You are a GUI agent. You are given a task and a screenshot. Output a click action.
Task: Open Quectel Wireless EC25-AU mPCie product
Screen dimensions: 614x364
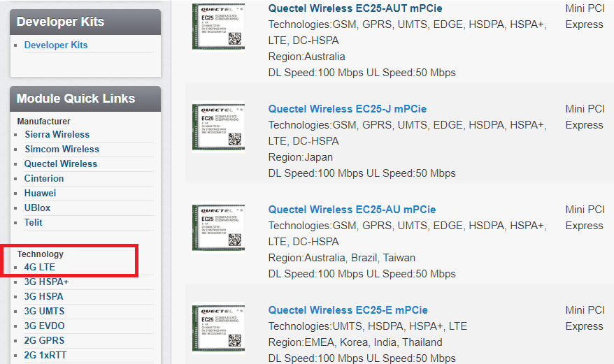[352, 210]
